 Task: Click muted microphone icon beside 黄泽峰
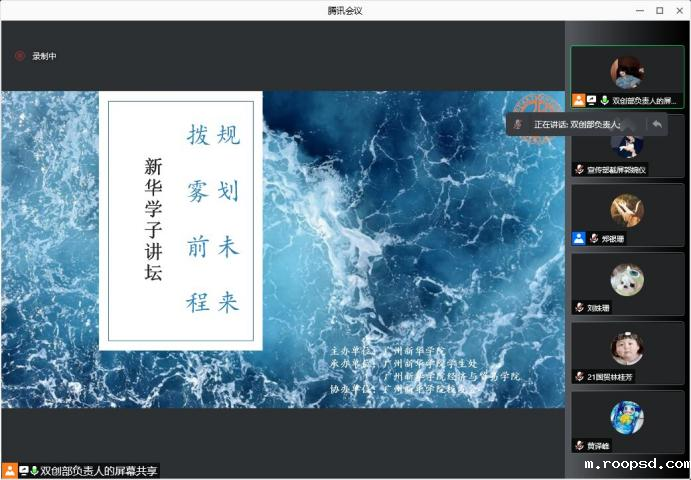579,445
